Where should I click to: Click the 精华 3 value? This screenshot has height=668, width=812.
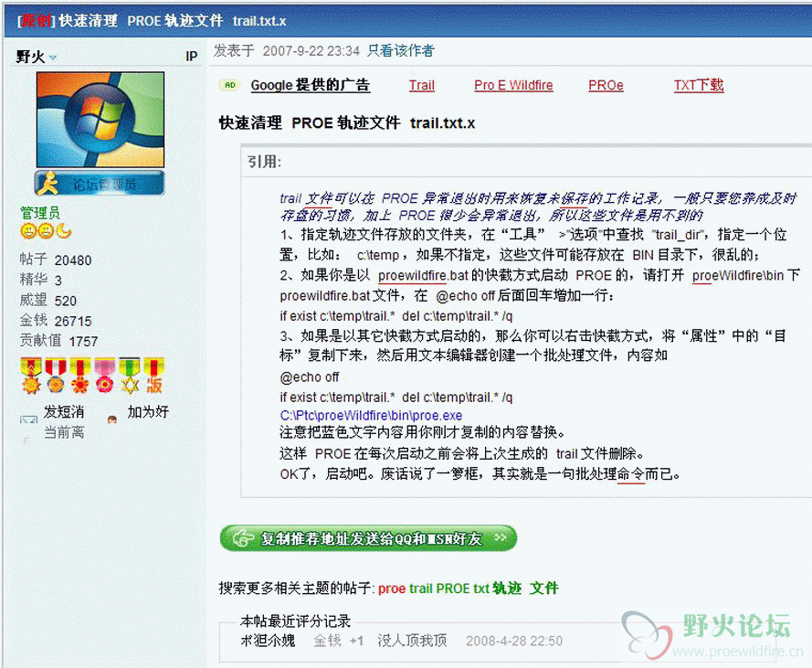click(x=41, y=280)
